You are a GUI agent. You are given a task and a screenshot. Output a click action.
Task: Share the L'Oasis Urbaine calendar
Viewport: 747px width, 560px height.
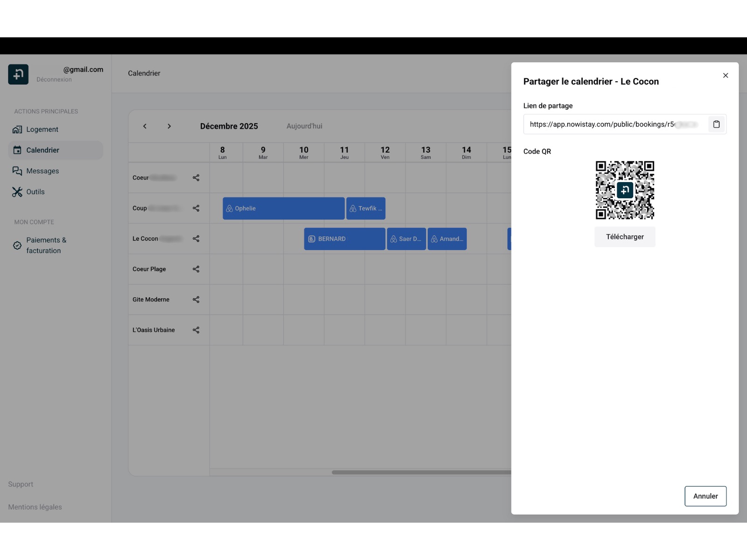point(196,330)
